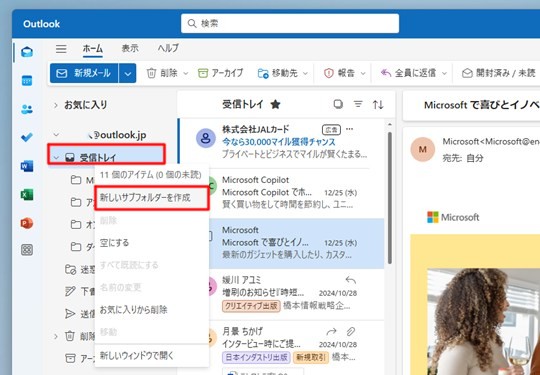
Task: Open the sort arrows icon in list header
Action: (378, 104)
